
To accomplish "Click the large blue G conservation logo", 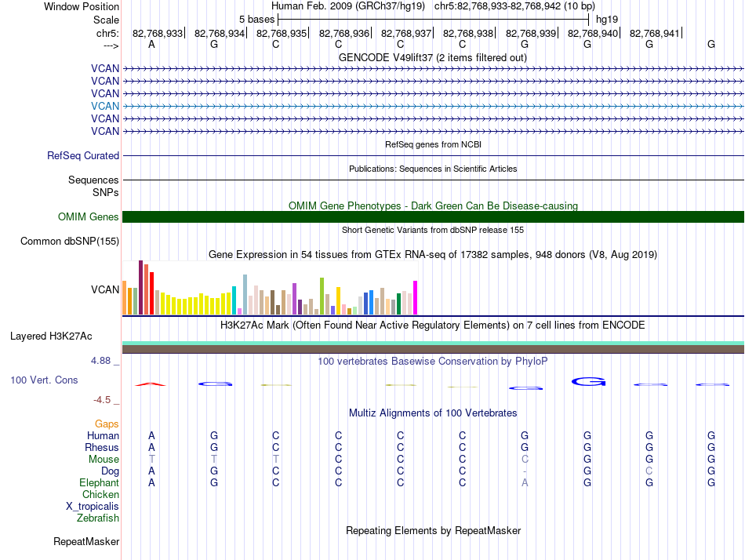I will coord(587,382).
